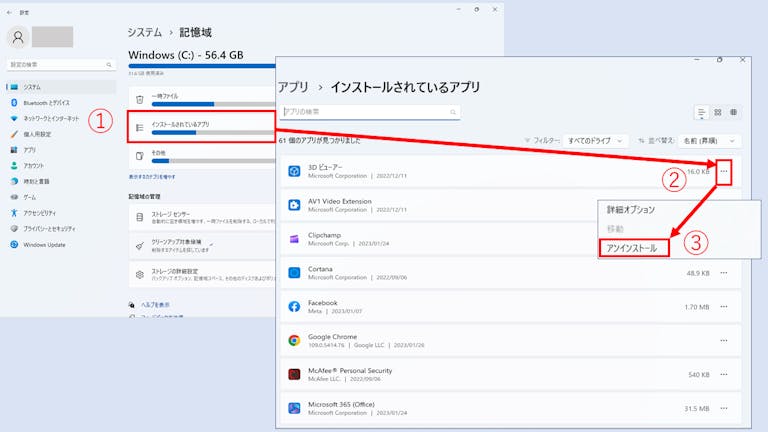Image resolution: width=768 pixels, height=432 pixels.
Task: Click inside the アプリの検索 search field
Action: (370, 112)
